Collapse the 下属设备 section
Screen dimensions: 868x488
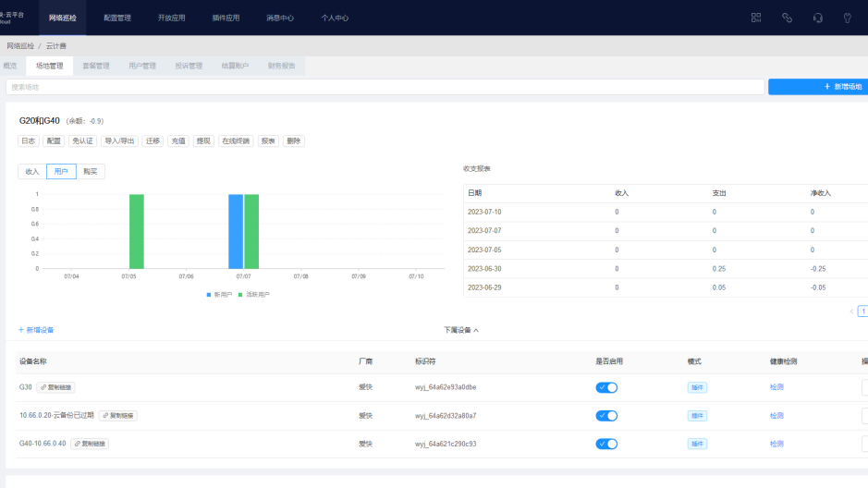pos(461,330)
